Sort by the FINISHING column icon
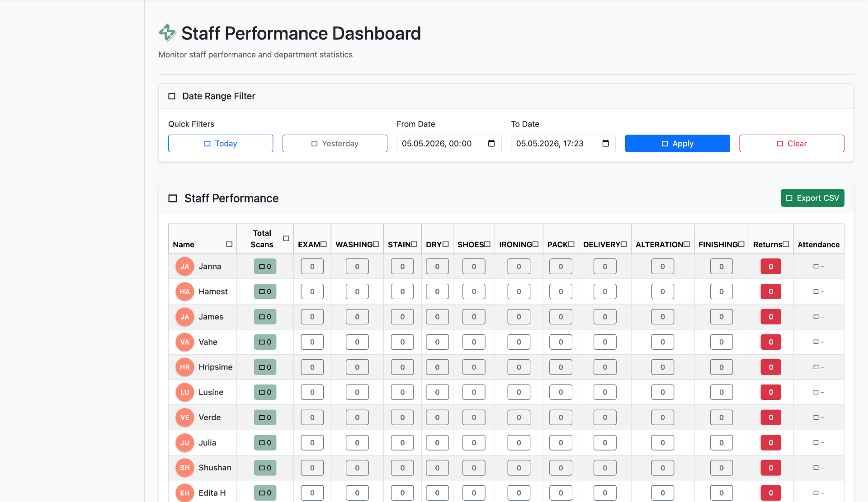Screen dimensions: 868x502 pos(741,244)
